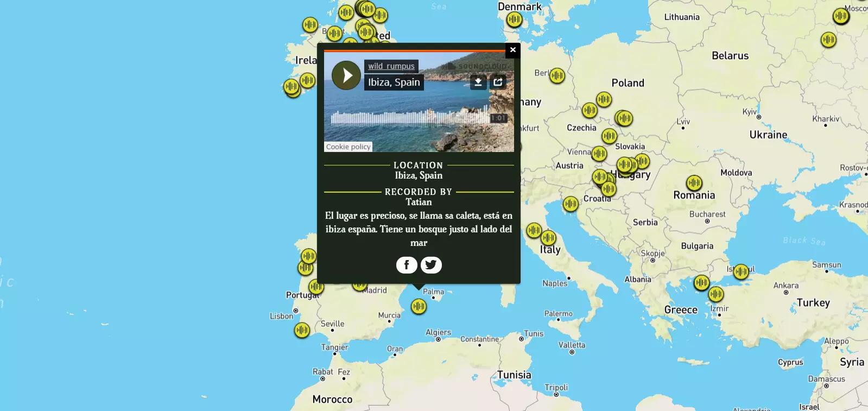This screenshot has height=411, width=868.
Task: Open the sound marker in Romania
Action: tap(694, 183)
